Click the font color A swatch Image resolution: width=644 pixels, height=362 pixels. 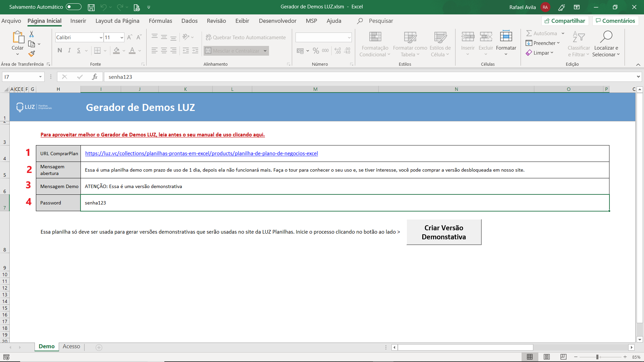click(132, 51)
